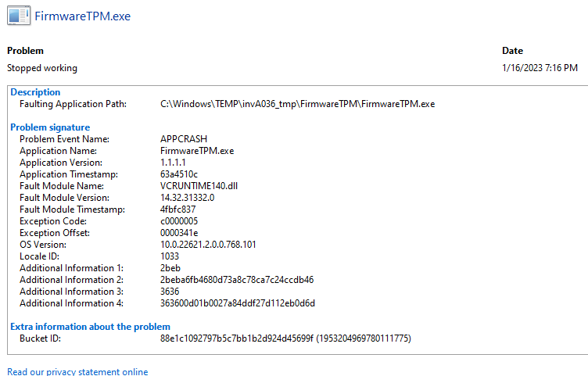Open the privacy statement online link
The width and height of the screenshot is (588, 376).
click(77, 371)
